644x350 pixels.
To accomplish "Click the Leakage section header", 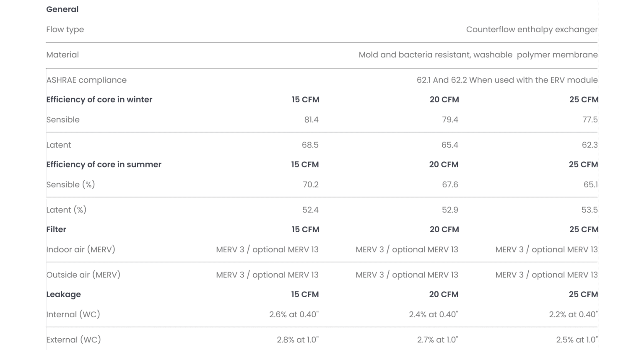I will point(64,294).
